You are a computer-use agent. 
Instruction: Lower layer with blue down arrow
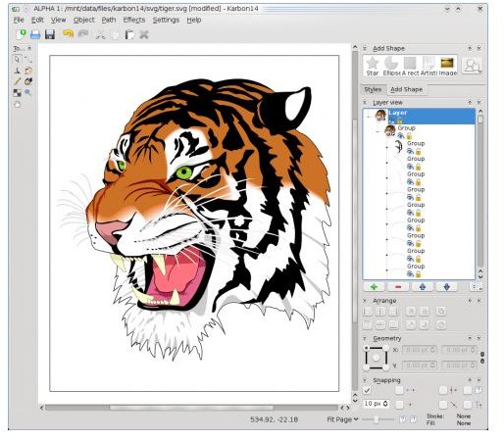[446, 287]
